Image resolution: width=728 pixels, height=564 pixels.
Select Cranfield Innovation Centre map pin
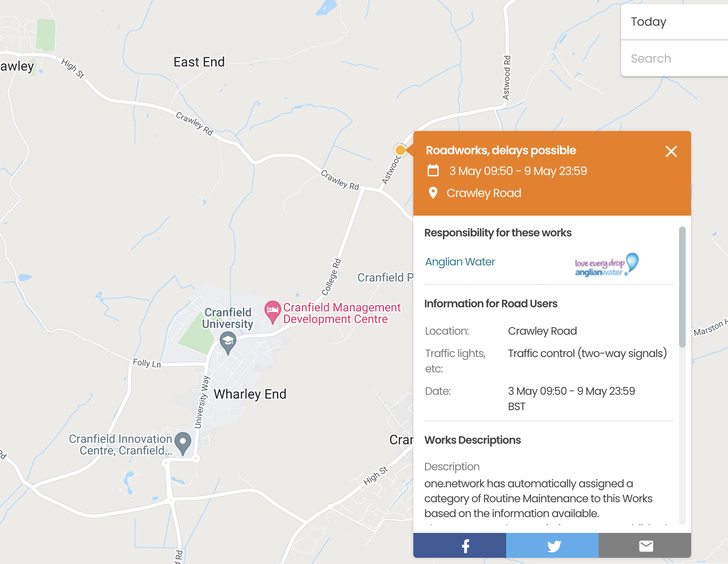[183, 444]
